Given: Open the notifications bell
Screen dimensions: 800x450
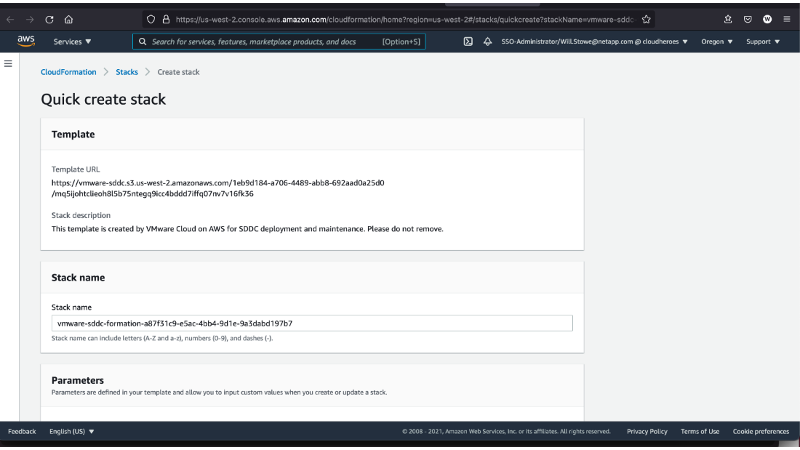Looking at the screenshot, I should 487,41.
